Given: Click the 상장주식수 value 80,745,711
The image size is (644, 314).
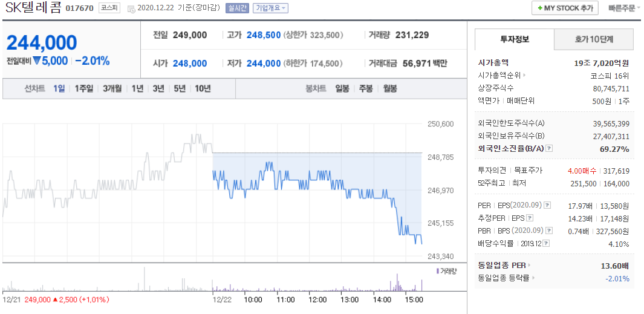Looking at the screenshot, I should pos(611,88).
